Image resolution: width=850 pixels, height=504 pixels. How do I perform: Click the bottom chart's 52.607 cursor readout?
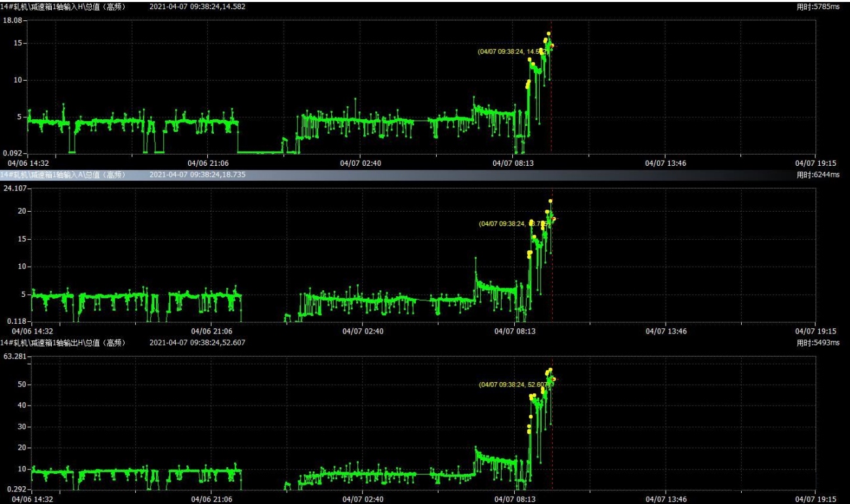[x=197, y=343]
